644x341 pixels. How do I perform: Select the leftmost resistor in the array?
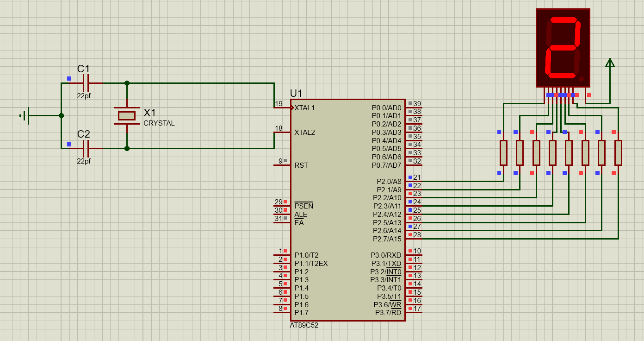point(503,153)
